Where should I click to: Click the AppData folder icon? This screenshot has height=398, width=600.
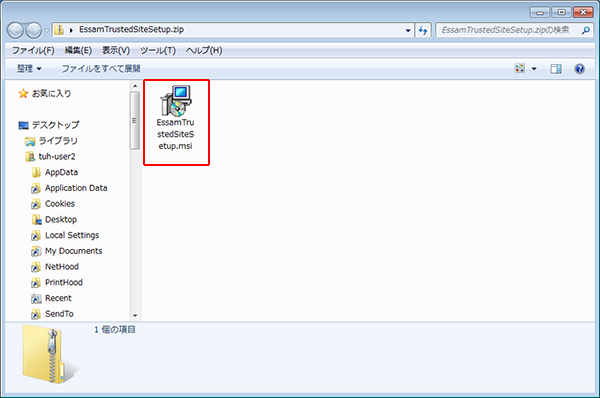(x=36, y=173)
